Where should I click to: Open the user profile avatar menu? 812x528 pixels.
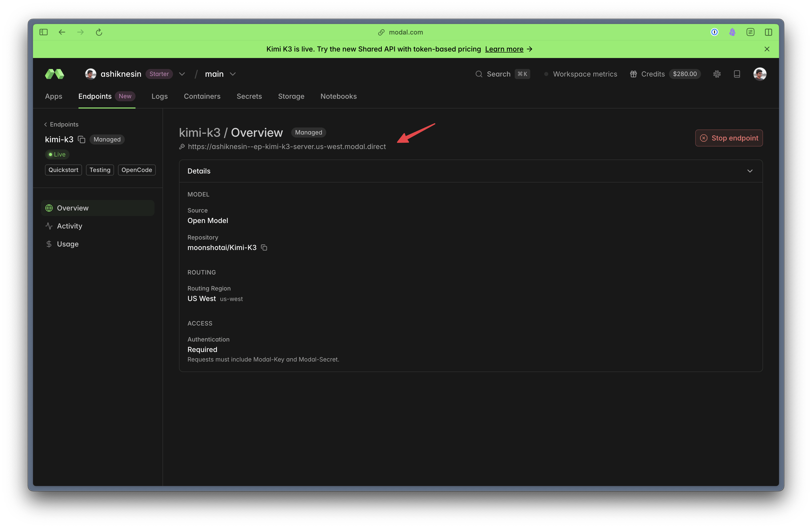click(x=760, y=74)
